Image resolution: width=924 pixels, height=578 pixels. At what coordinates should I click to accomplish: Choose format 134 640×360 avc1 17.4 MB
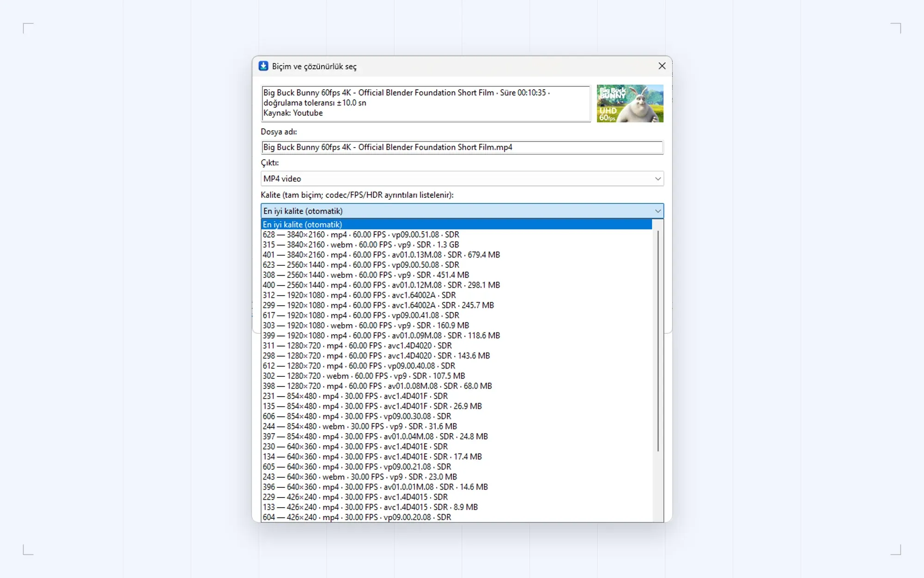(x=456, y=457)
